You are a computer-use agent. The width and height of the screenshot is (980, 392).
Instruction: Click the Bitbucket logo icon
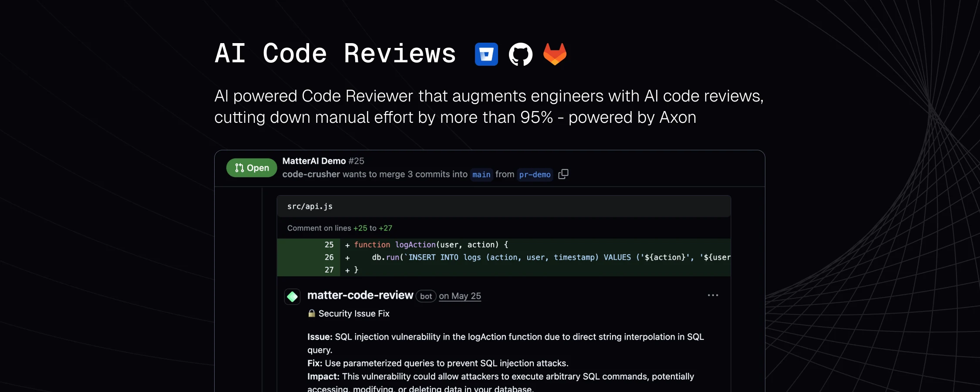point(486,54)
